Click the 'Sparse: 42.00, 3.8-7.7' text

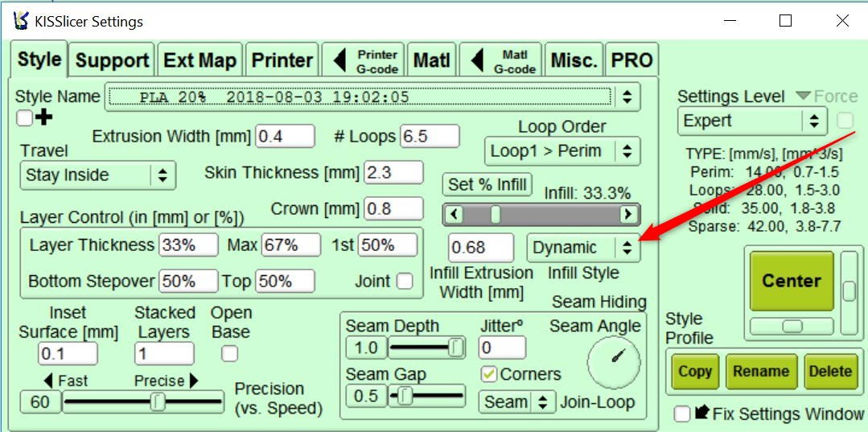[764, 226]
